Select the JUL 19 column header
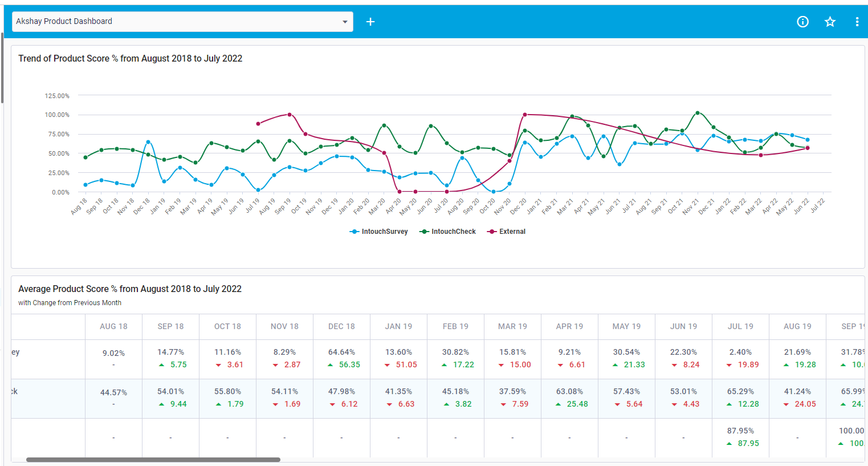Screen dimensions: 868x466 point(740,326)
